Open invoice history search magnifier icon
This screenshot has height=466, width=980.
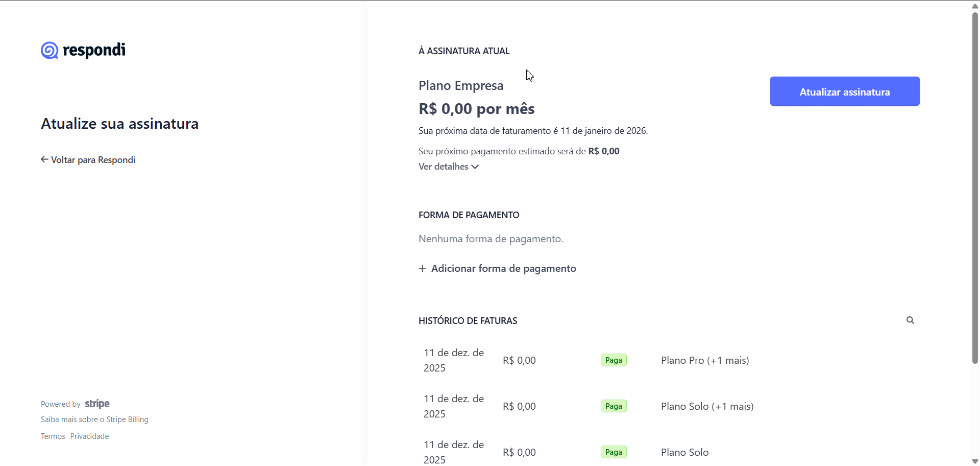click(x=910, y=320)
